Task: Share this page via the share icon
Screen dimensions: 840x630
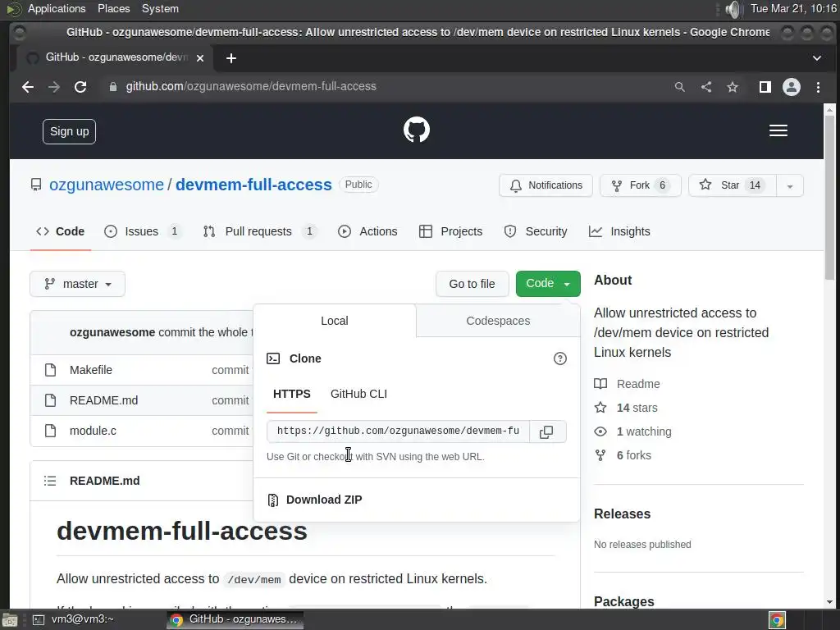Action: (x=706, y=87)
